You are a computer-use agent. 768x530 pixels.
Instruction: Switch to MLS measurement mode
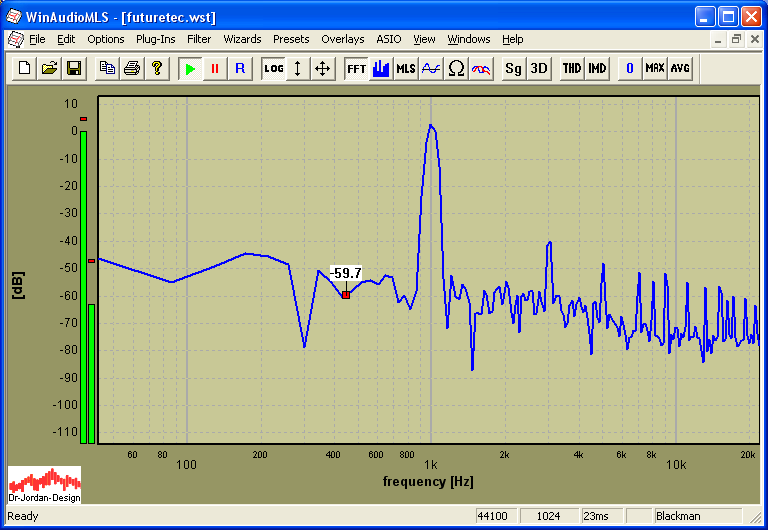pyautogui.click(x=405, y=68)
